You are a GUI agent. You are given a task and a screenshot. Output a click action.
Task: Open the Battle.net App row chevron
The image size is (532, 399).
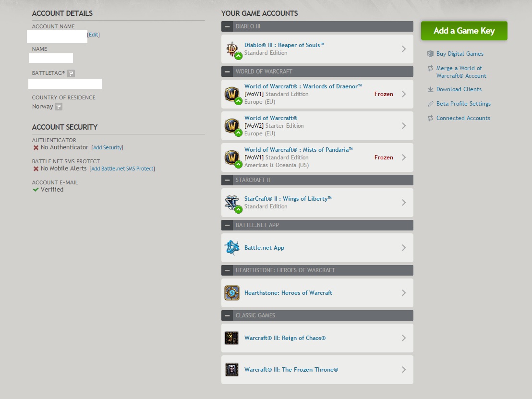pyautogui.click(x=404, y=248)
